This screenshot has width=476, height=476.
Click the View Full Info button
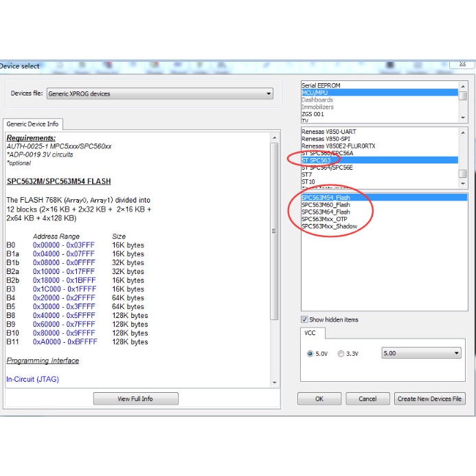coord(135,398)
